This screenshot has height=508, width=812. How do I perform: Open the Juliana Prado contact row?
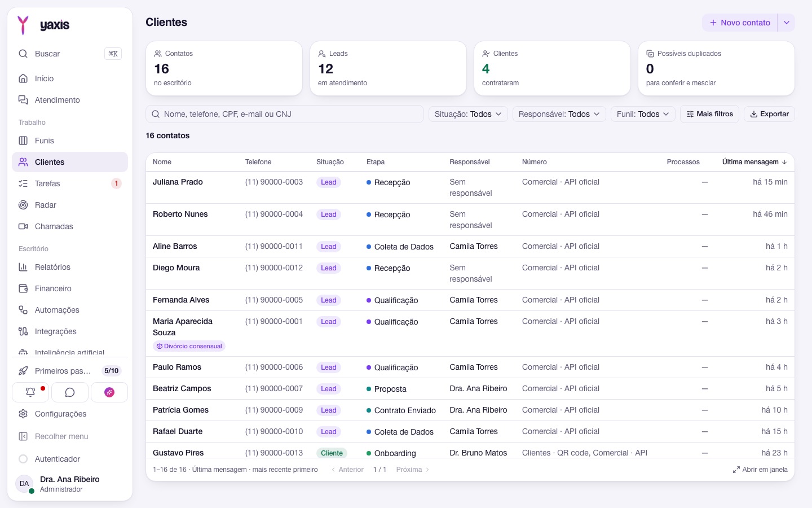470,187
